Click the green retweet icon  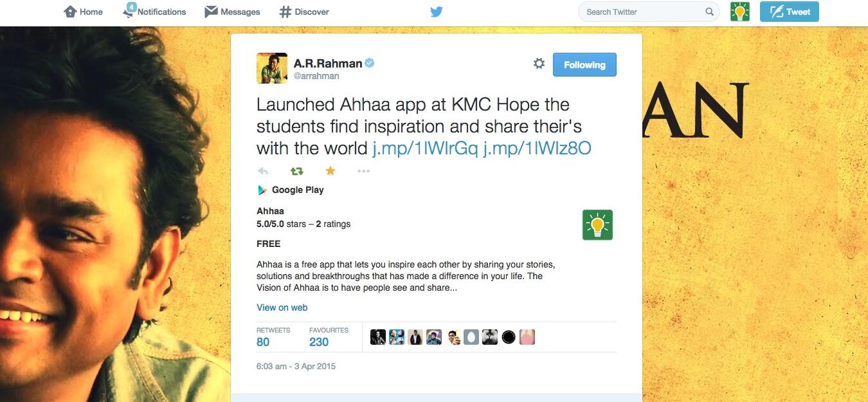click(x=296, y=171)
